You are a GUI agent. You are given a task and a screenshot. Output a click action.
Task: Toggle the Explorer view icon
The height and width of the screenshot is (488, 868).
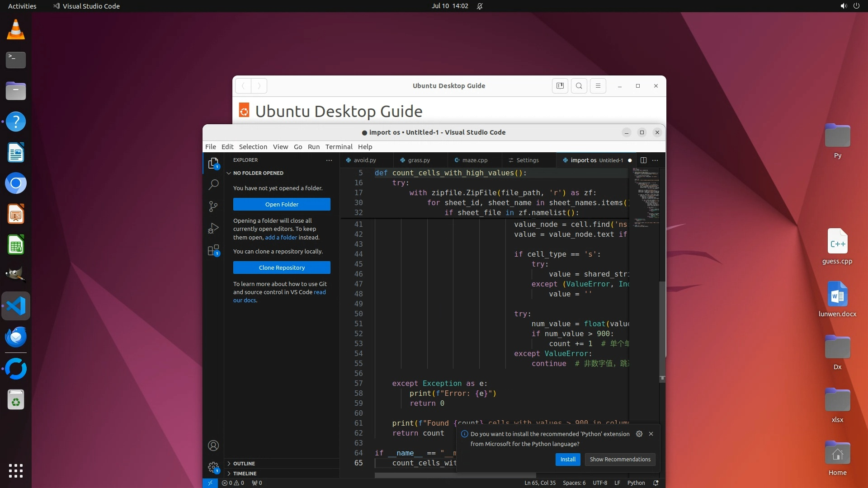tap(213, 163)
